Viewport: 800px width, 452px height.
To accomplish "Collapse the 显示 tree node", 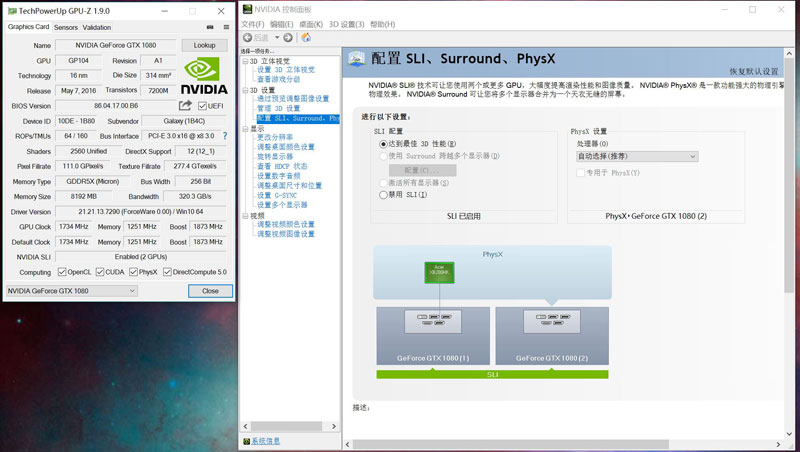I will [x=245, y=129].
